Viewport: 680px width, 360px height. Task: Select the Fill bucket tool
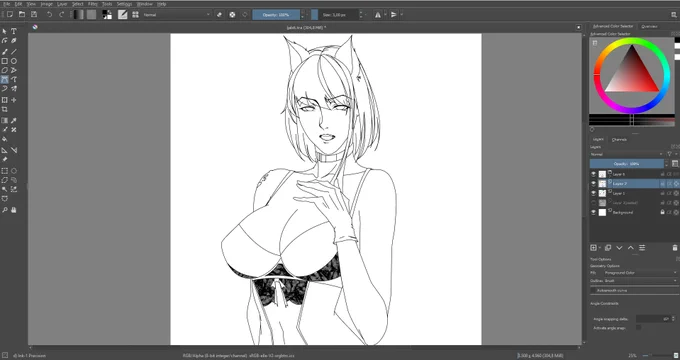point(5,139)
